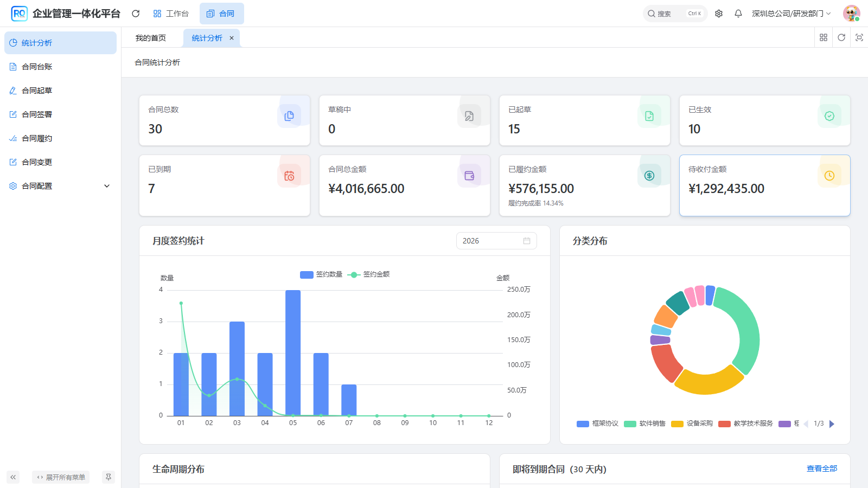This screenshot has height=488, width=868.
Task: Open the notification bell
Action: tap(738, 14)
